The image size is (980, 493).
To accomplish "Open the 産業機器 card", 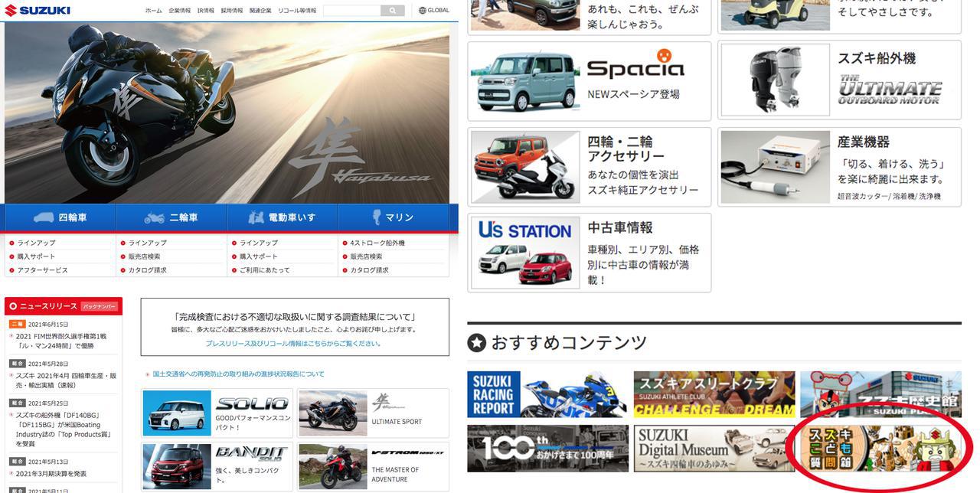I will click(x=839, y=167).
